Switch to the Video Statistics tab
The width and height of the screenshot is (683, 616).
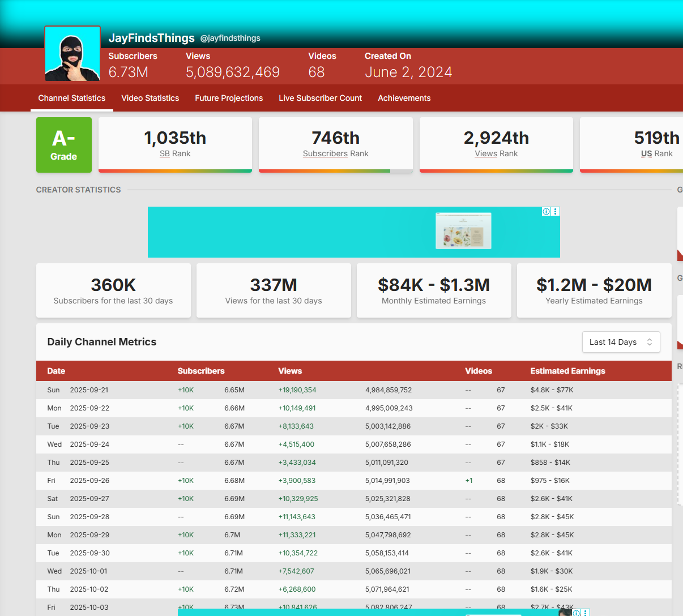point(150,98)
